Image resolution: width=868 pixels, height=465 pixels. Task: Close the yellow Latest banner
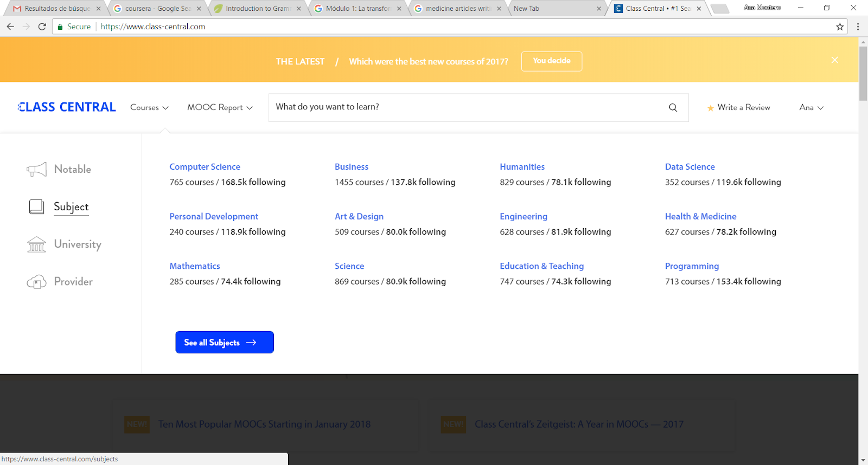pyautogui.click(x=835, y=60)
